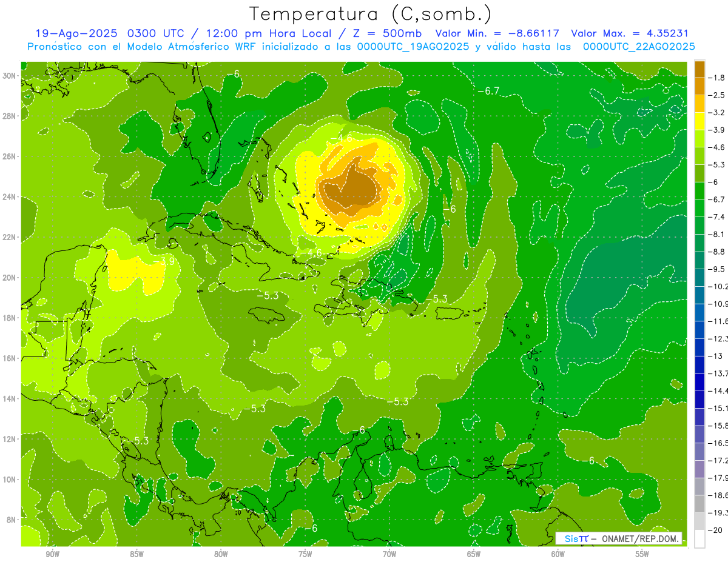The height and width of the screenshot is (562, 728).
Task: Click "12:00 pm Hora Local" in header
Action: click(268, 33)
